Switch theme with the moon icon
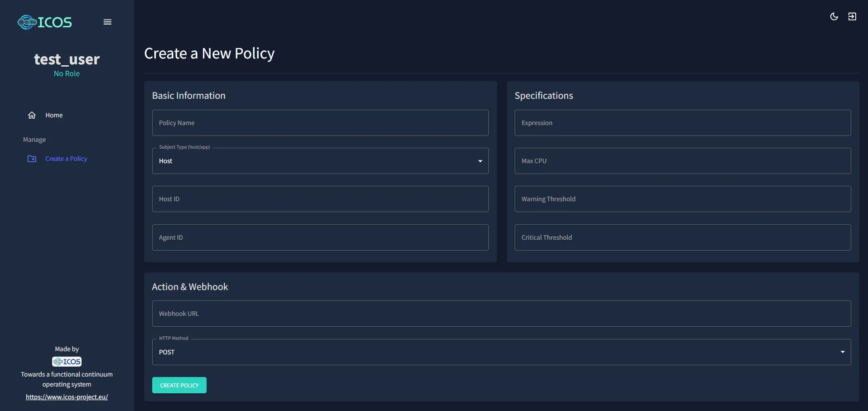 tap(834, 17)
